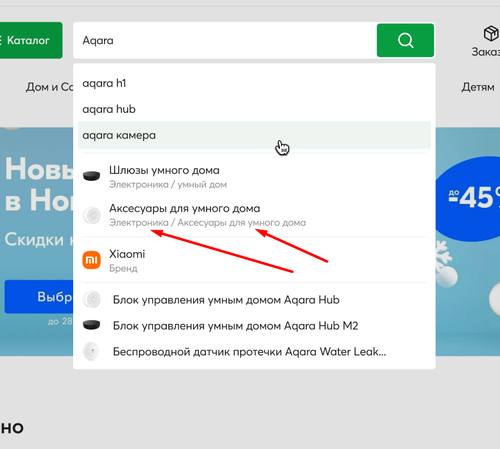
Task: Select suggestion "aqara hub"
Action: click(254, 109)
